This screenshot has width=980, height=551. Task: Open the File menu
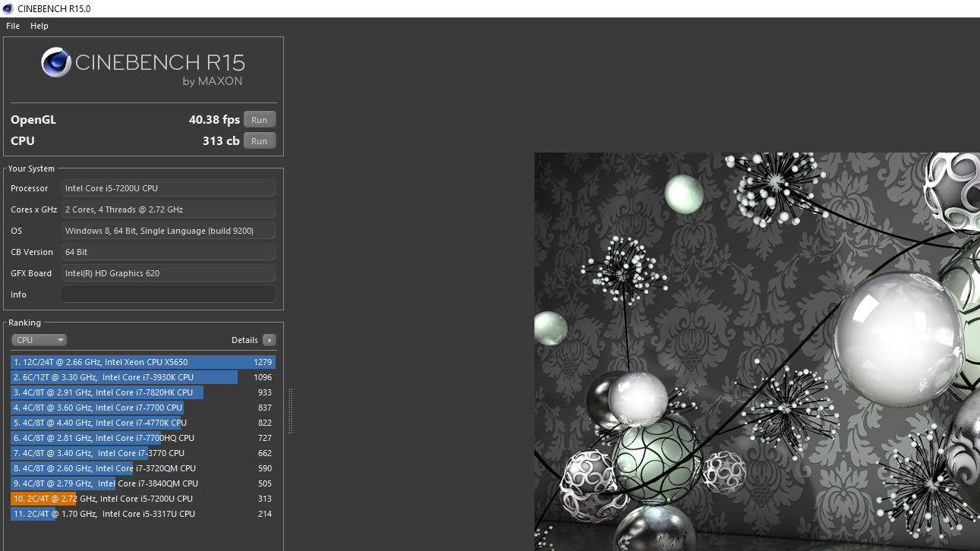[x=13, y=26]
